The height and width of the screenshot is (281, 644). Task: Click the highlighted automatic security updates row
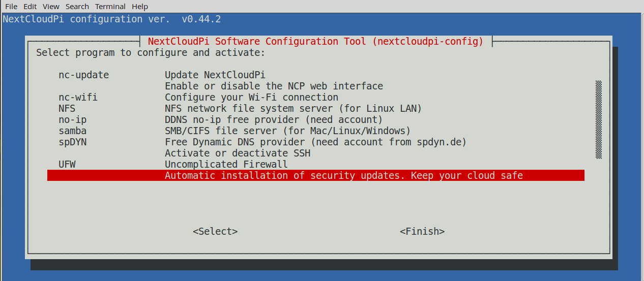tap(315, 176)
